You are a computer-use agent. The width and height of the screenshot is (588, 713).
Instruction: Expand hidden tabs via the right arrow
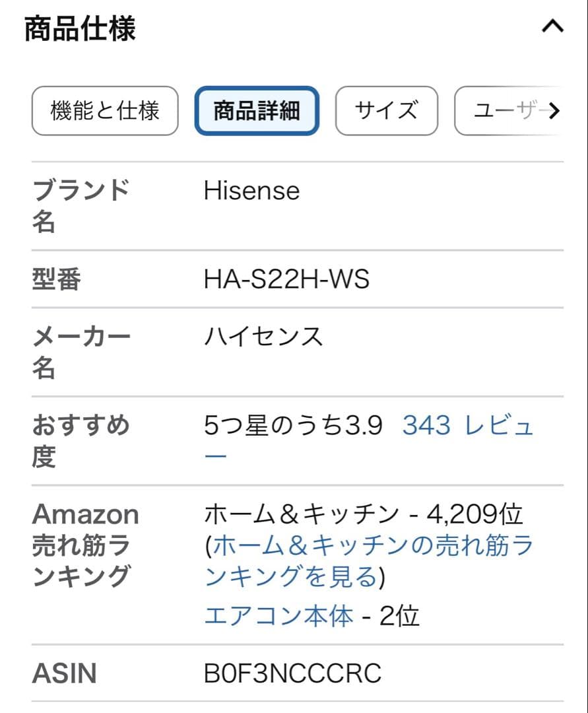[x=556, y=111]
